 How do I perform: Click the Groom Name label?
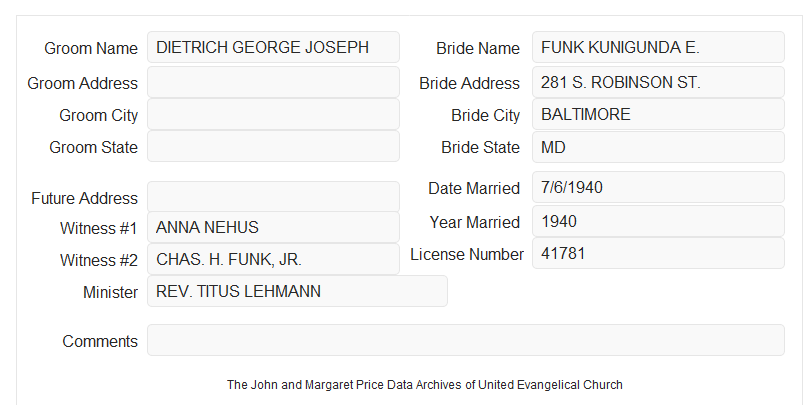click(x=91, y=48)
